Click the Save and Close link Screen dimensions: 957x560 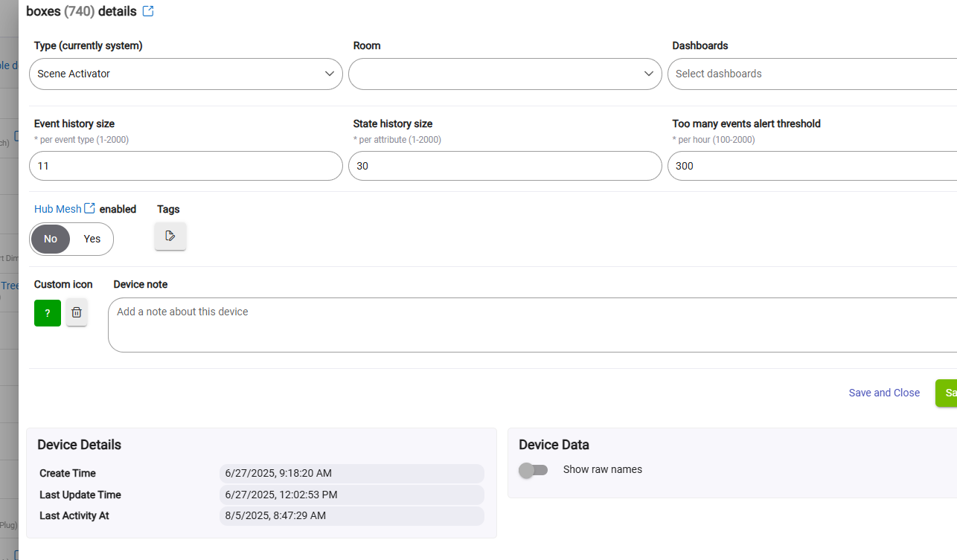pos(884,393)
